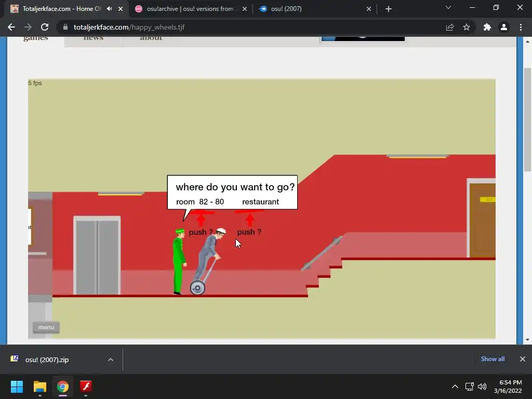The image size is (532, 399).
Task: Click the 'room 82 - 80' option text
Action: pos(200,202)
